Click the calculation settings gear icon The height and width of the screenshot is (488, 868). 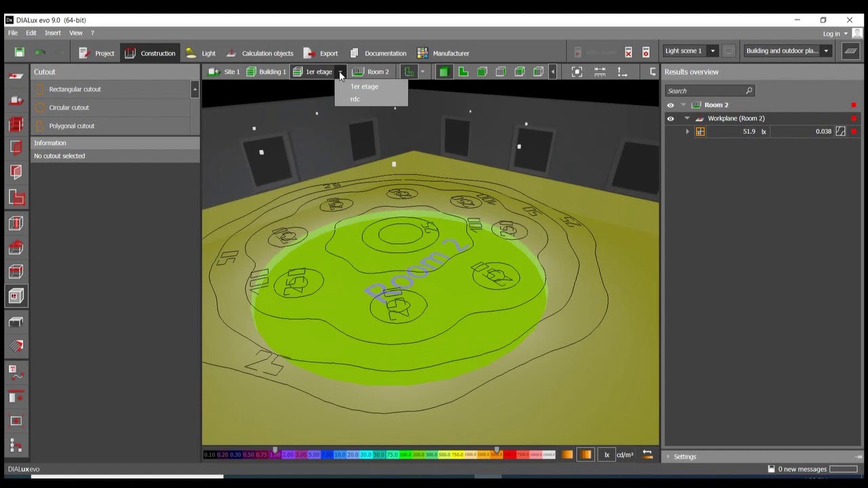(x=646, y=52)
